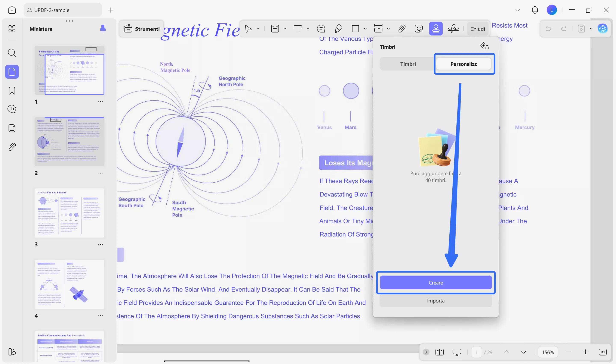Toggle the pin stamp panel icon
Screen dimensions: 616x364
pos(484,46)
